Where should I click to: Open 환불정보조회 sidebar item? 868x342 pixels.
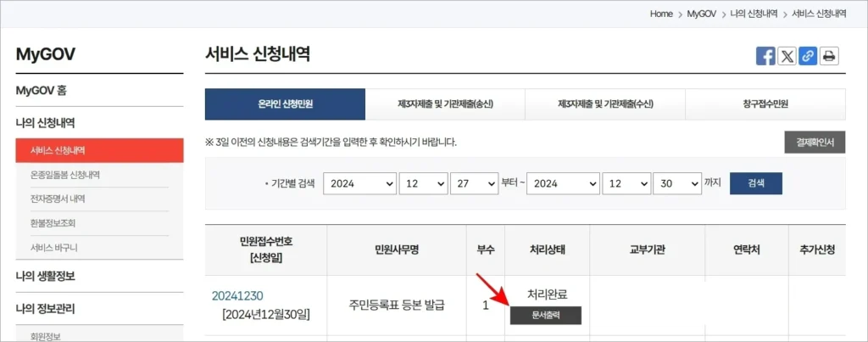(x=53, y=223)
